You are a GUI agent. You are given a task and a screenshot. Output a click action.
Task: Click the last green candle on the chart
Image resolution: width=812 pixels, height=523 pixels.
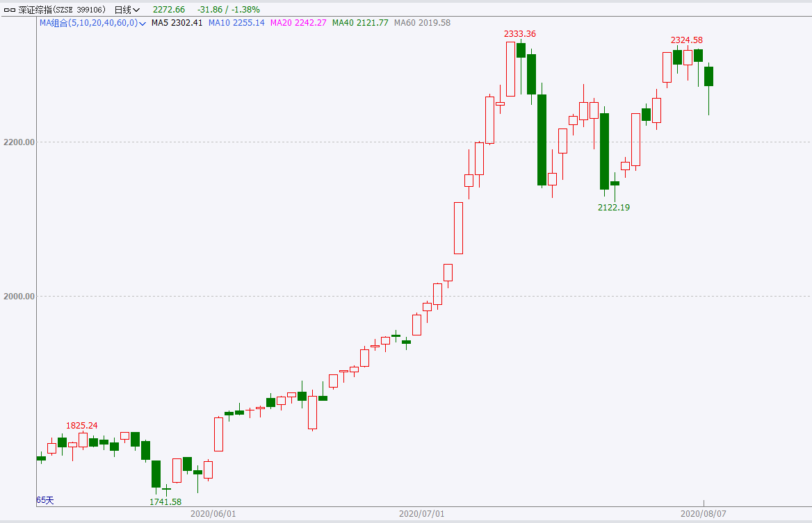pos(708,76)
